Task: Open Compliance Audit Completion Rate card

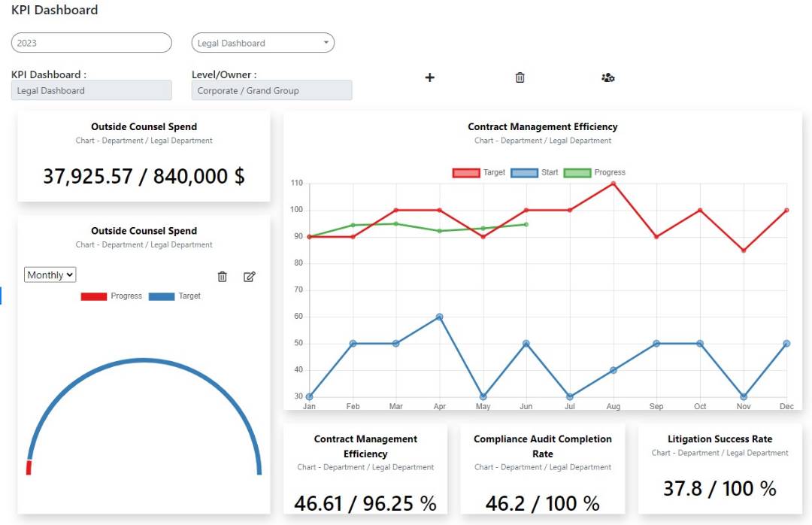Action: click(542, 468)
